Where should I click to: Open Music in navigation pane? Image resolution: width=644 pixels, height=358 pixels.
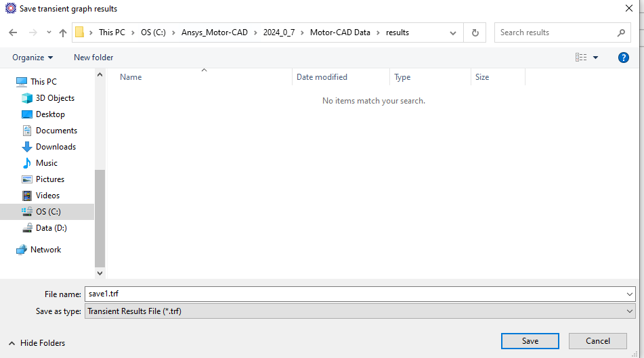[x=47, y=163]
